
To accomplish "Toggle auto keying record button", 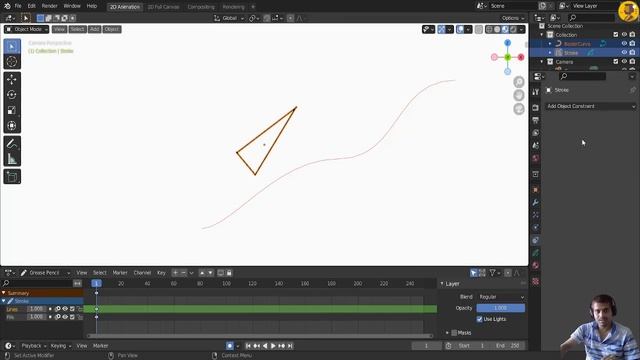I will [230, 346].
